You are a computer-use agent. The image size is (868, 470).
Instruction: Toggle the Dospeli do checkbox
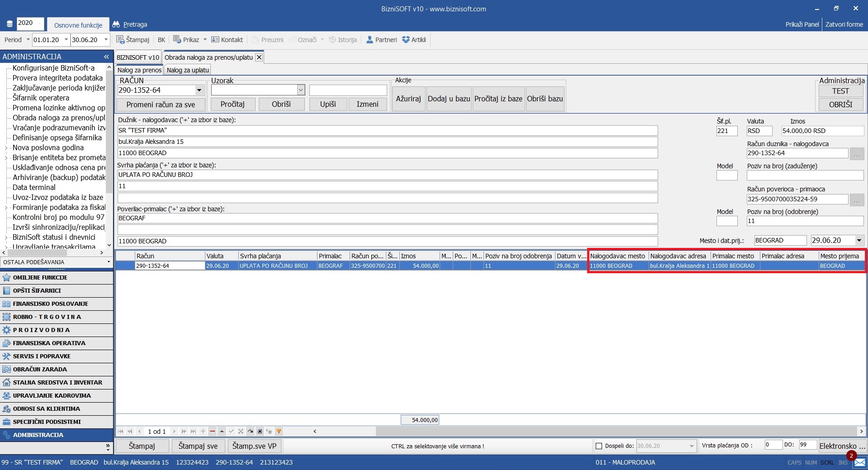(599, 446)
